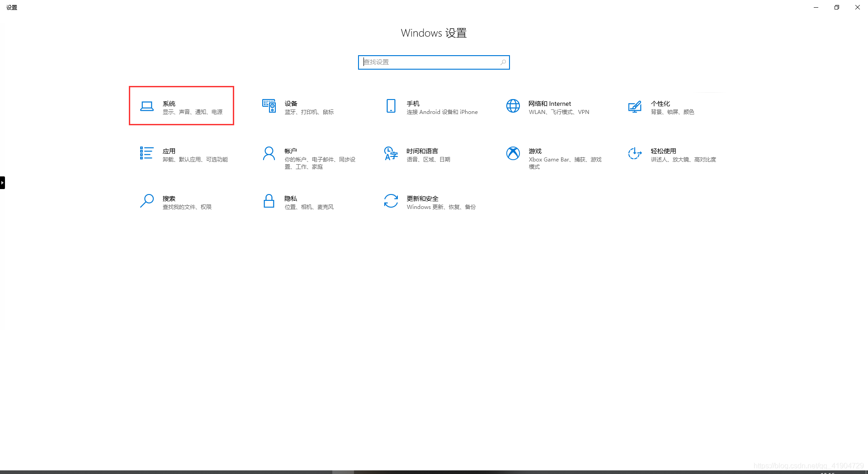Click 卸载、默认应用、可选功能 description
Viewport: 868px width, 474px height.
point(195,160)
